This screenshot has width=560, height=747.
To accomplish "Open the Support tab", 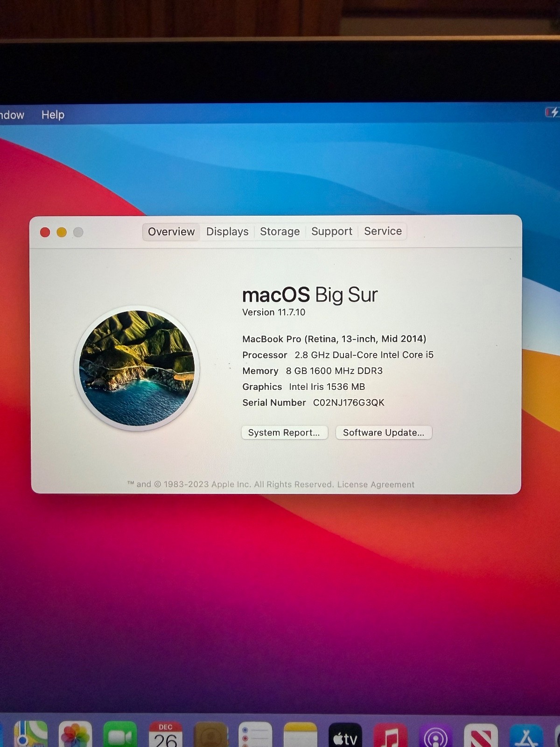I will tap(331, 231).
